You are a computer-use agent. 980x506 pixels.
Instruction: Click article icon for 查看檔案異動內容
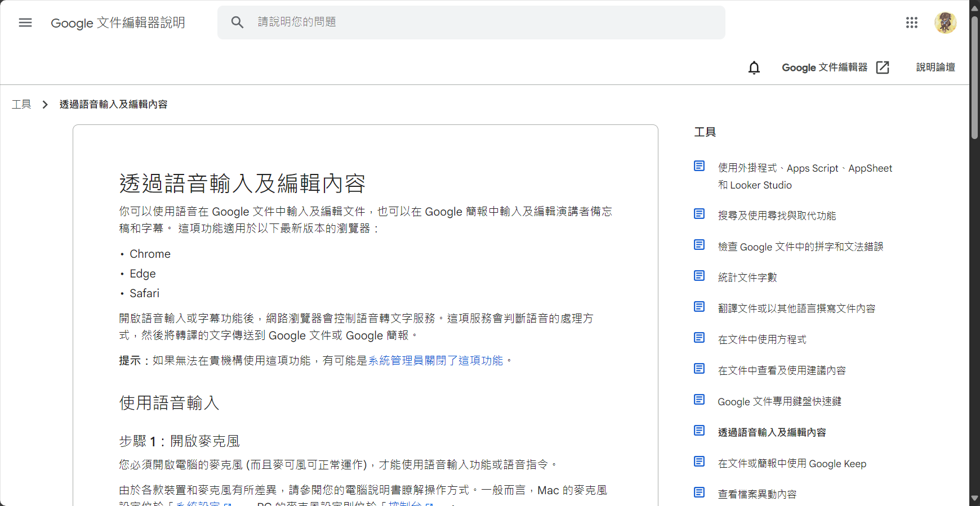700,492
